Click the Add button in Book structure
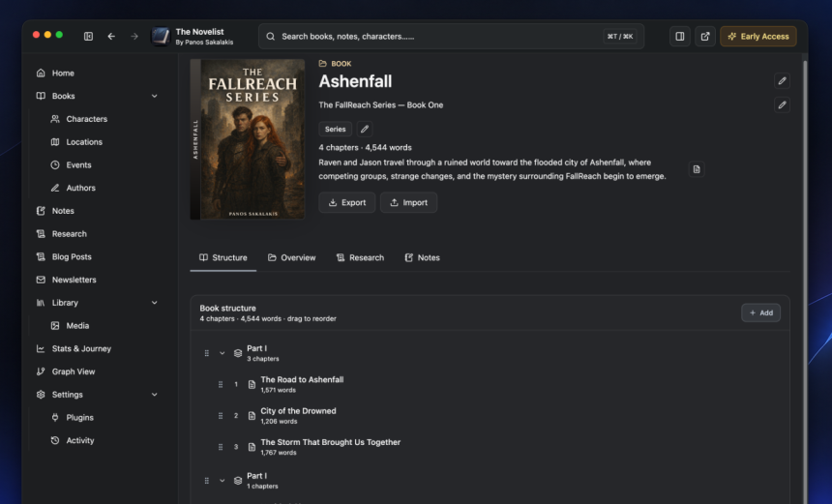Screen dimensions: 832x504 coord(761,313)
